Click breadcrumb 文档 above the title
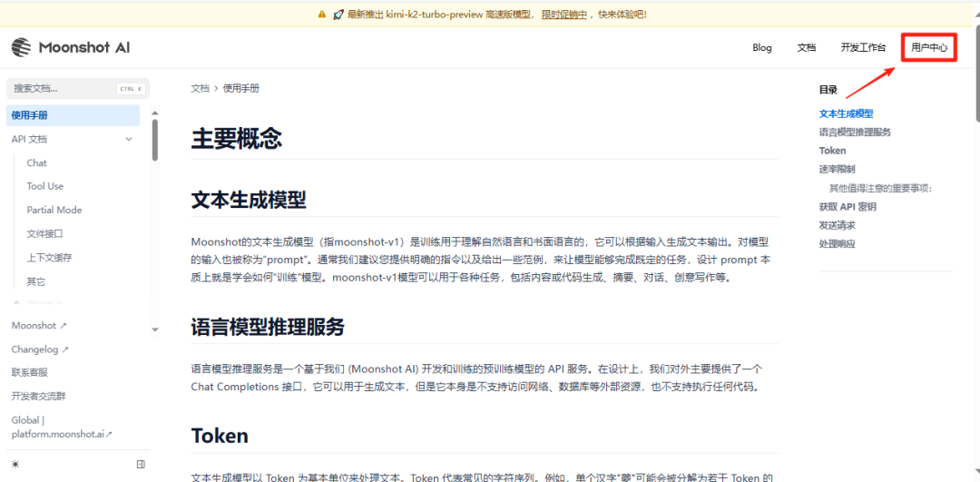 click(200, 88)
